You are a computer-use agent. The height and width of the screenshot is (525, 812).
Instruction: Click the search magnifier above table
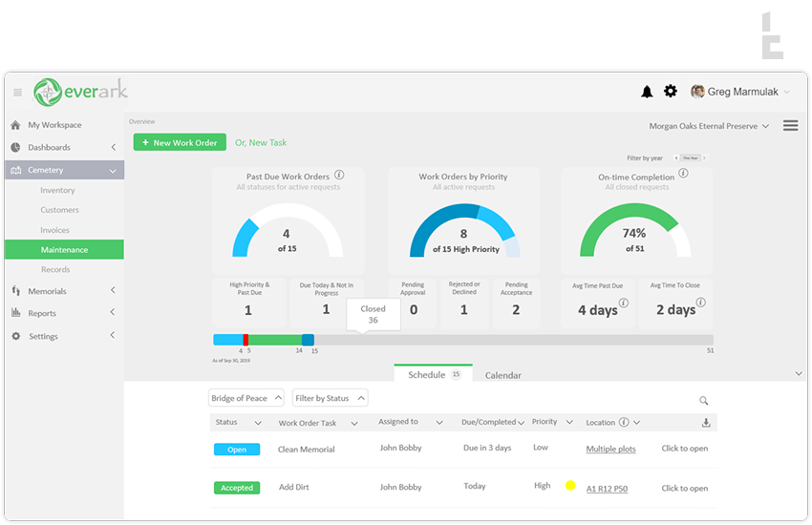[704, 401]
